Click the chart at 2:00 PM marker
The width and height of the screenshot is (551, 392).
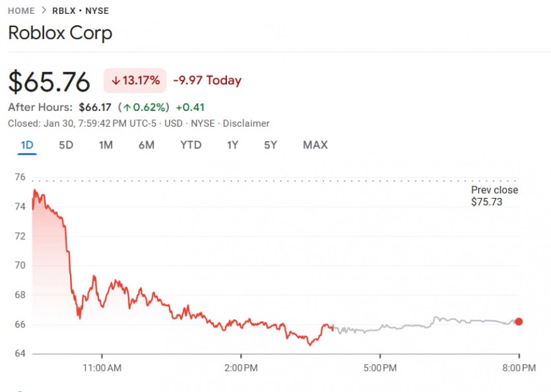[x=241, y=366]
